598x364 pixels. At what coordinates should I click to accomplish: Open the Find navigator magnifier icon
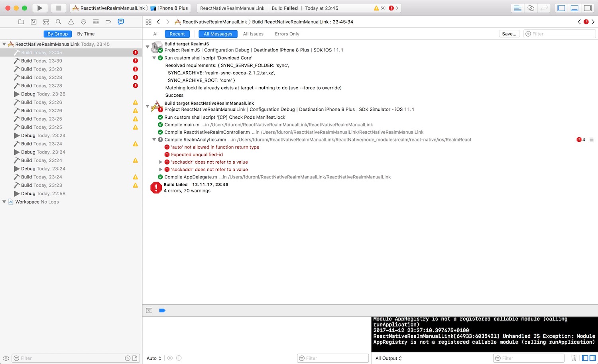tap(59, 22)
